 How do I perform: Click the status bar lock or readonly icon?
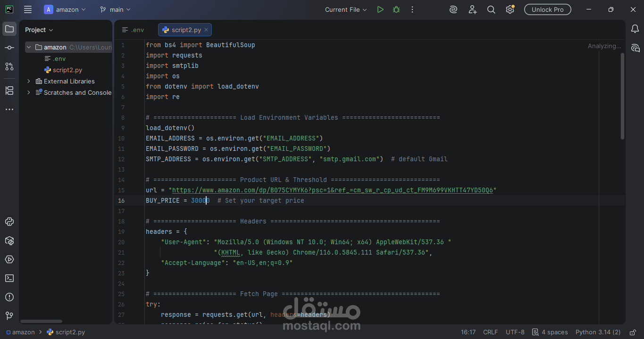click(x=633, y=332)
